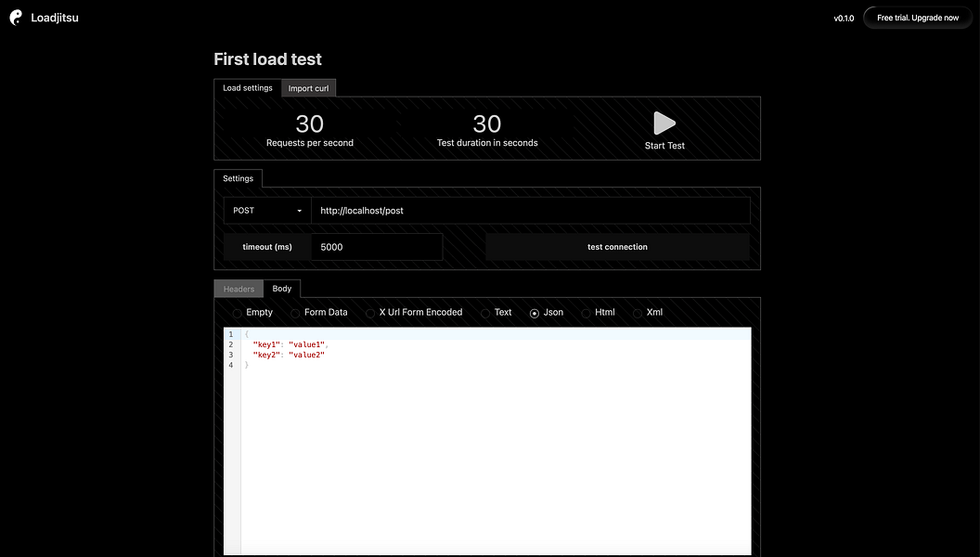Click the Test duration in seconds label

pos(487,143)
